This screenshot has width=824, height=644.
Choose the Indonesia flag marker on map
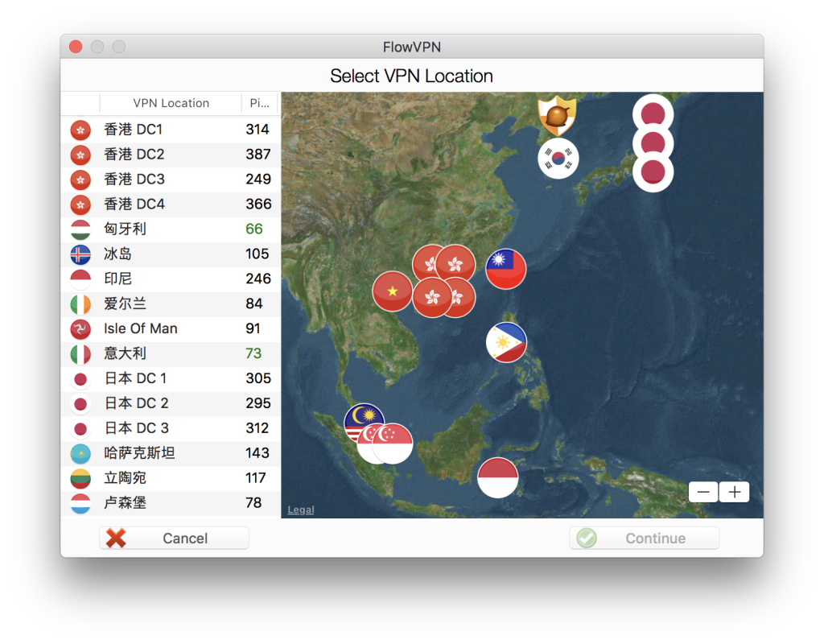[x=497, y=477]
